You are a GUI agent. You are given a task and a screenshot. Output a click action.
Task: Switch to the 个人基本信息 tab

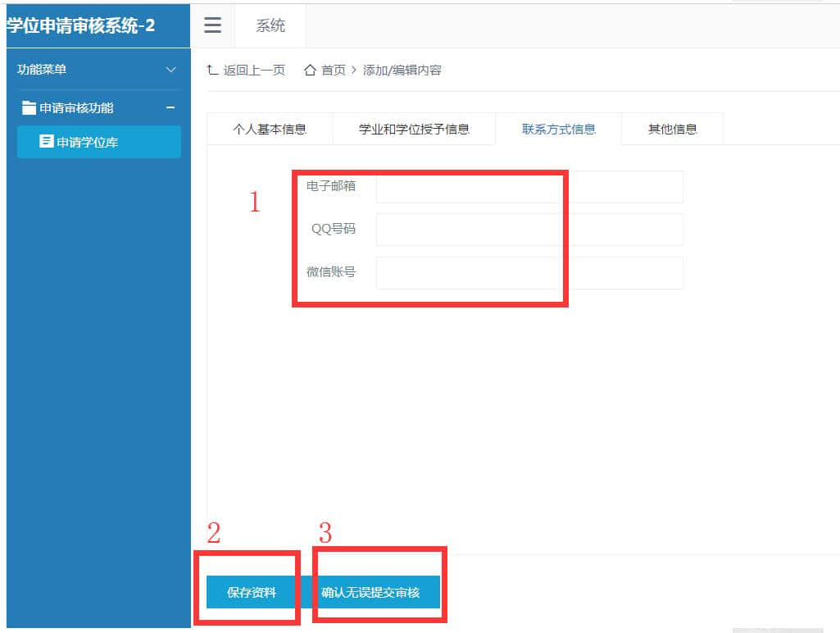point(270,129)
